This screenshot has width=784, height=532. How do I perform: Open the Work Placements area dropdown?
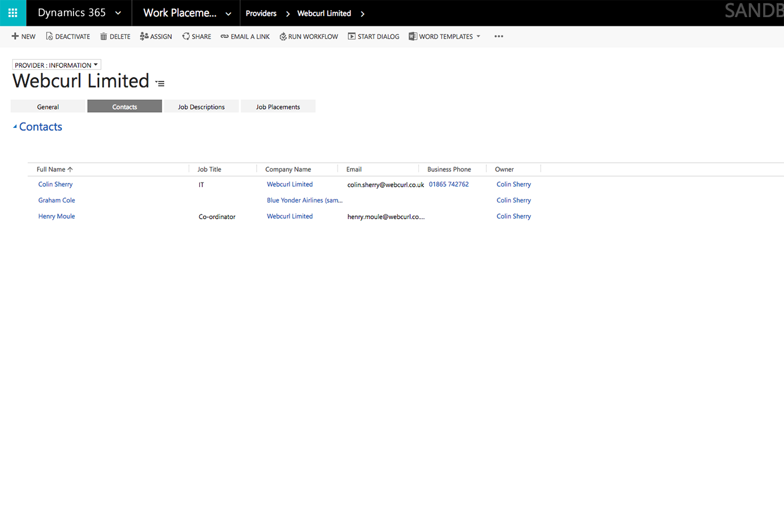[227, 12]
